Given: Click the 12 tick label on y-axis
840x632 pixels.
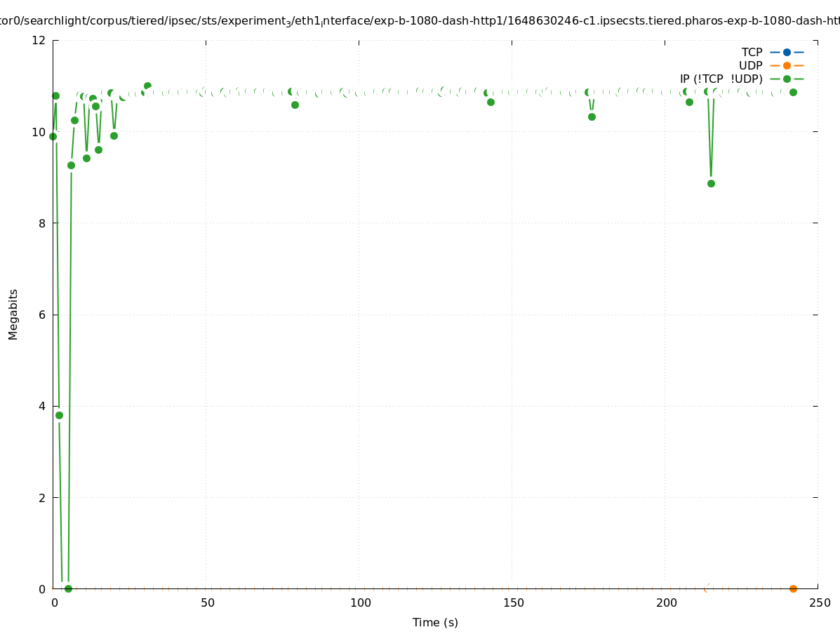Looking at the screenshot, I should pyautogui.click(x=39, y=40).
